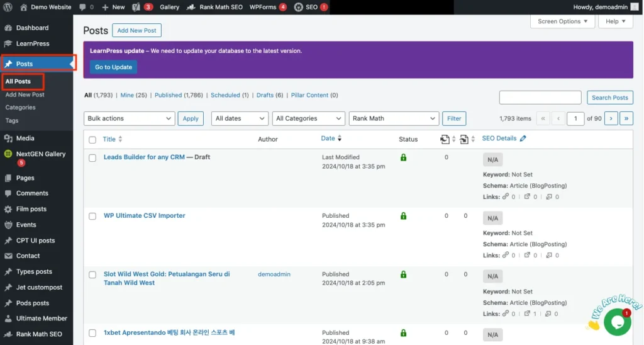
Task: Open Media from the sidebar icon
Action: (8, 138)
